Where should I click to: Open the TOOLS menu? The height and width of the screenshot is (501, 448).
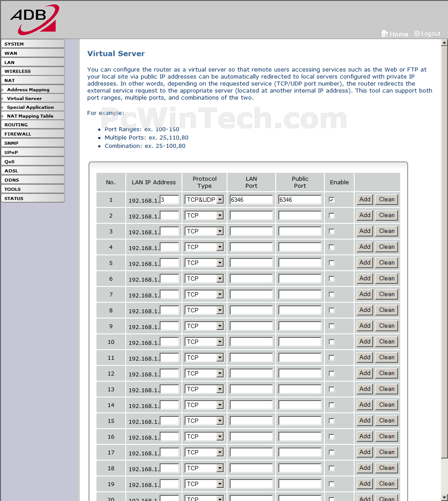pyautogui.click(x=33, y=189)
